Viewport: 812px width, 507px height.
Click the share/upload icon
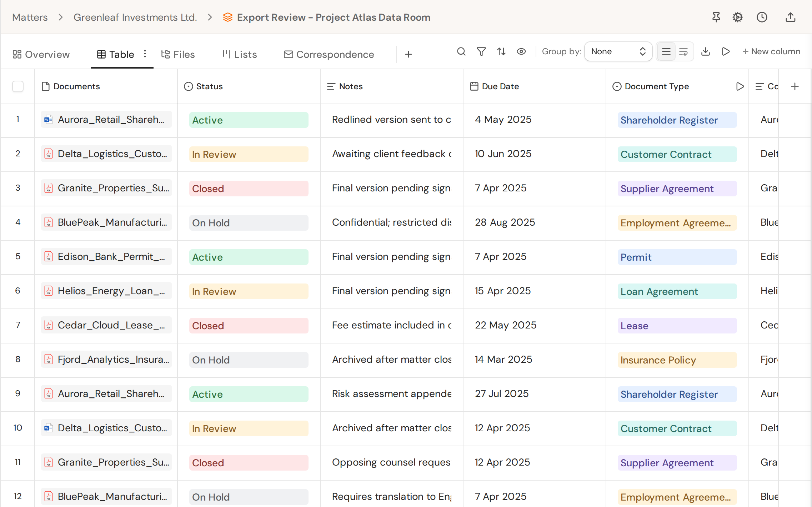(791, 17)
